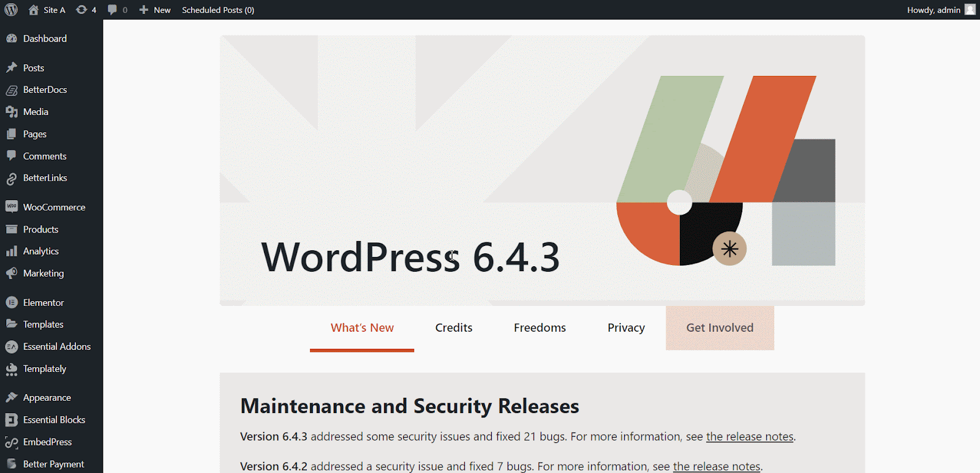
Task: Select the EmbedPress icon in sidebar
Action: (x=12, y=442)
